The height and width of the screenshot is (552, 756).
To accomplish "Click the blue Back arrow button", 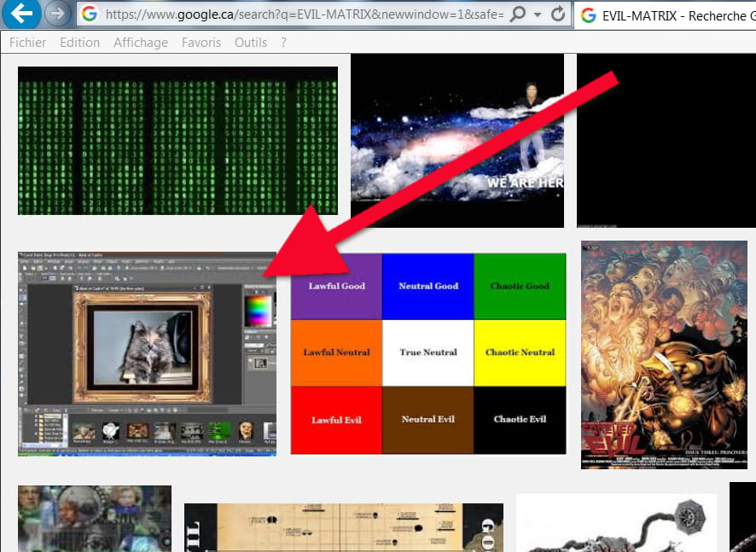I will coord(20,14).
